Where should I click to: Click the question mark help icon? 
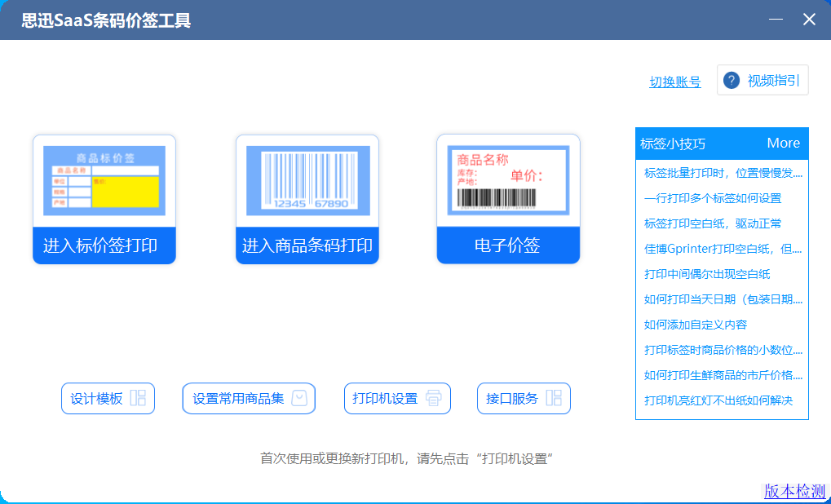732,81
